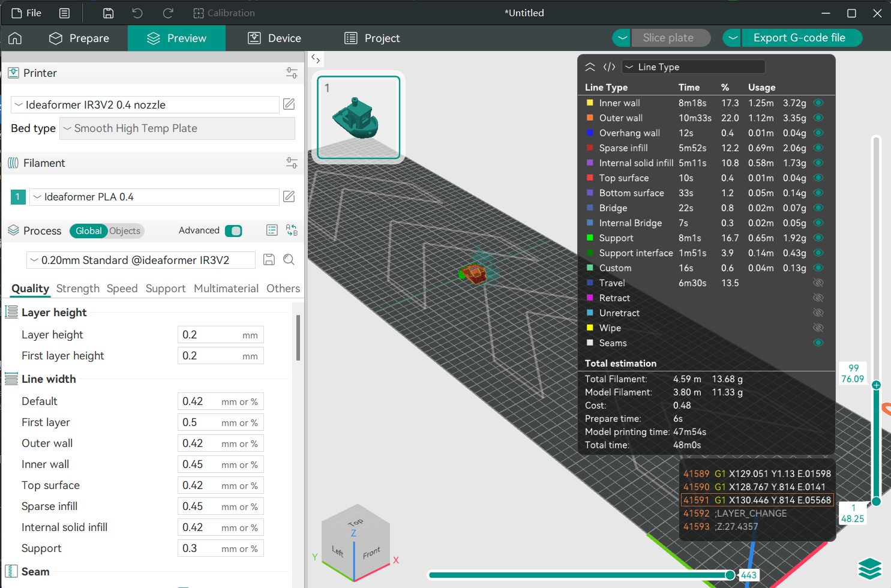Toggle the Advanced mode switch
The height and width of the screenshot is (588, 891).
[233, 231]
